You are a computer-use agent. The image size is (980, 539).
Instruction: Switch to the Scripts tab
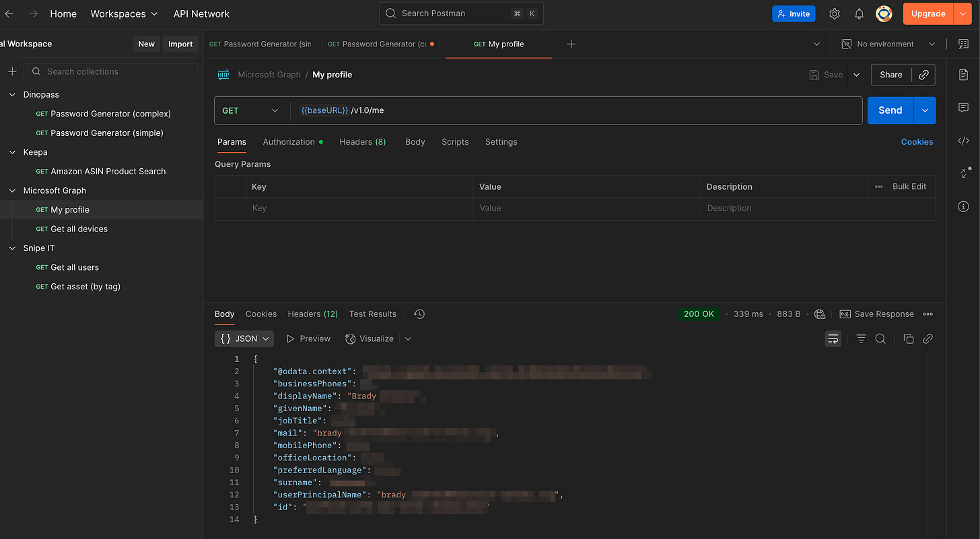tap(455, 142)
